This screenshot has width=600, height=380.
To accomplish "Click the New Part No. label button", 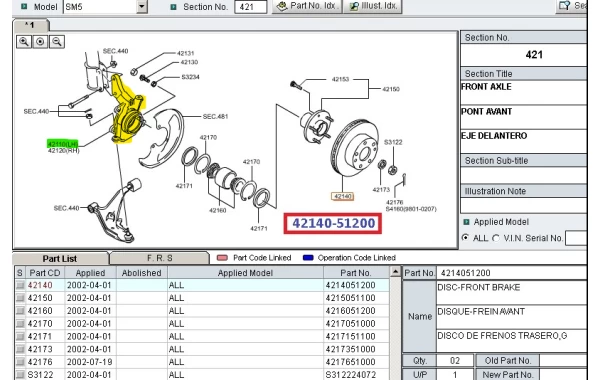I will 508,375.
